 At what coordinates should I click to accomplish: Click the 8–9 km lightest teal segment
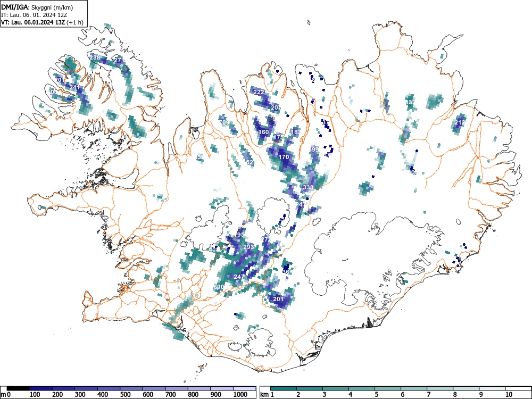[466, 388]
